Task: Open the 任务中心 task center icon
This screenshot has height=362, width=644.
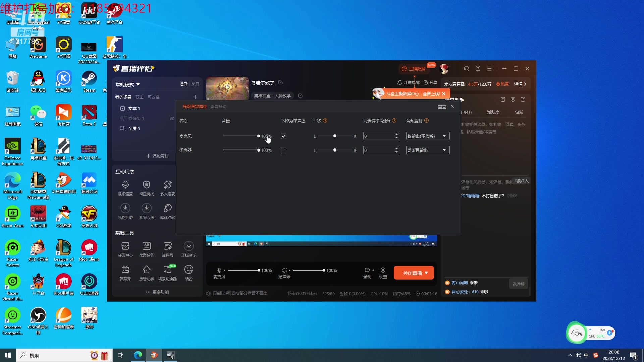Action: [x=125, y=246]
